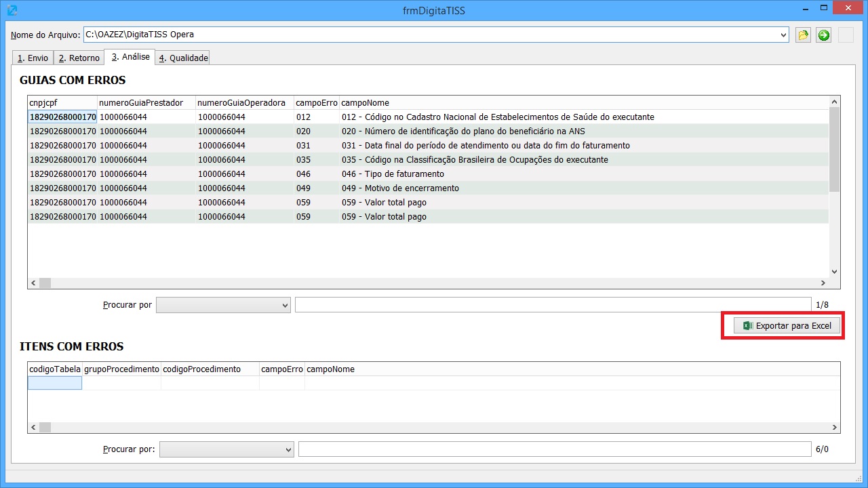Click the campoErro column header in guias grid

pos(316,103)
